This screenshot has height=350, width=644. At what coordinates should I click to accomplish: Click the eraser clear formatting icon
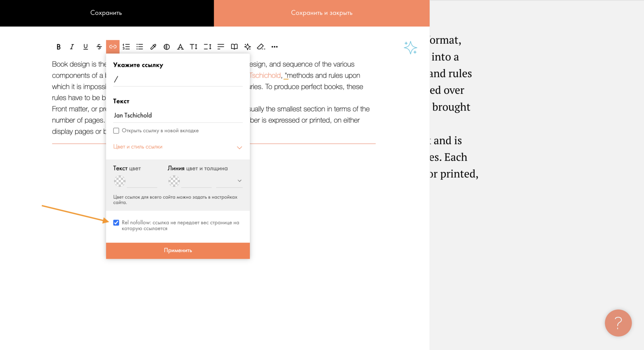261,47
